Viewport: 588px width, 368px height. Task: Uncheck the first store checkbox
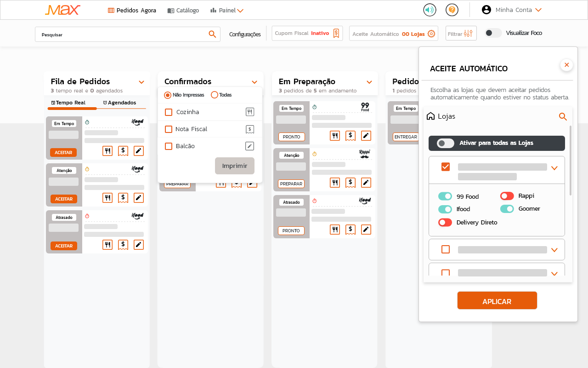(x=446, y=167)
